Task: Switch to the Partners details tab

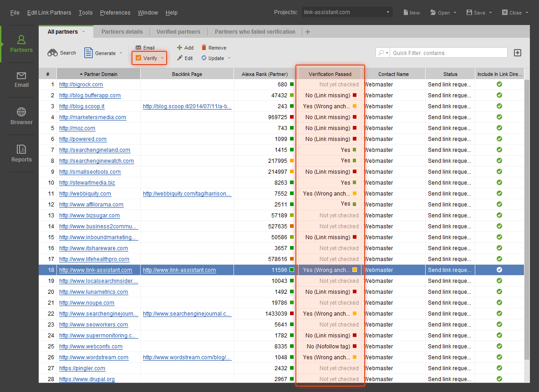Action: point(122,31)
